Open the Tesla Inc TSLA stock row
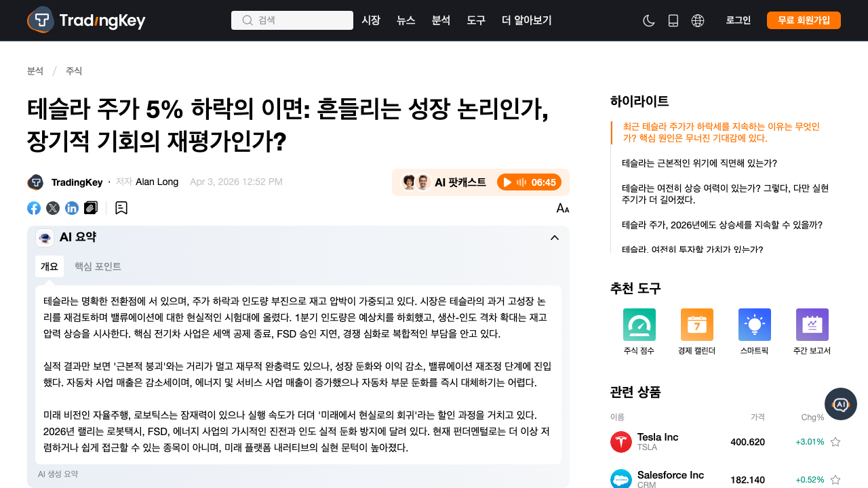The image size is (868, 488). 726,442
